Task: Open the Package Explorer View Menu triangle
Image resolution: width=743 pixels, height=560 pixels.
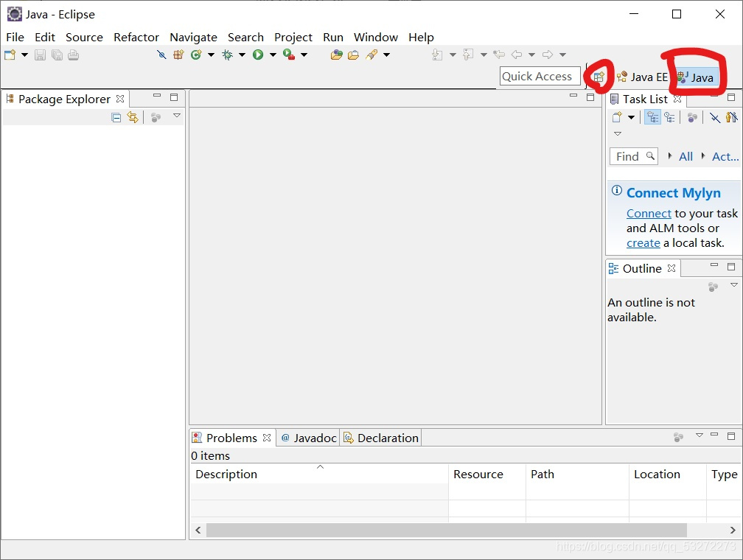Action: coord(177,115)
